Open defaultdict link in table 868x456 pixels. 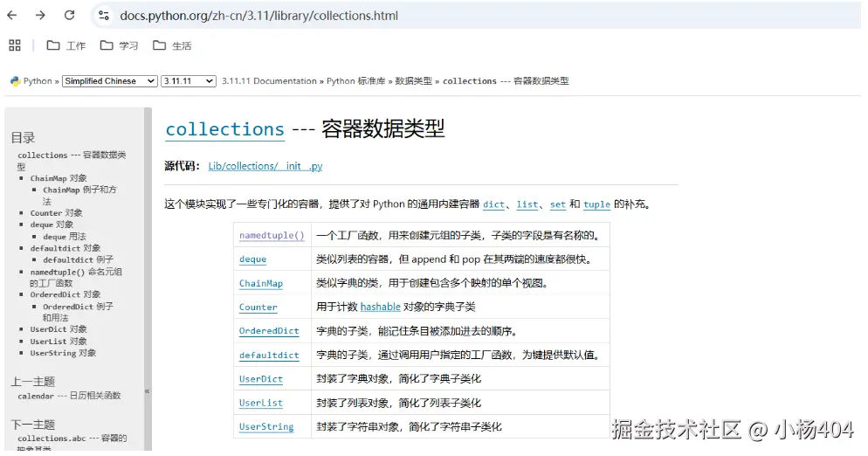269,356
